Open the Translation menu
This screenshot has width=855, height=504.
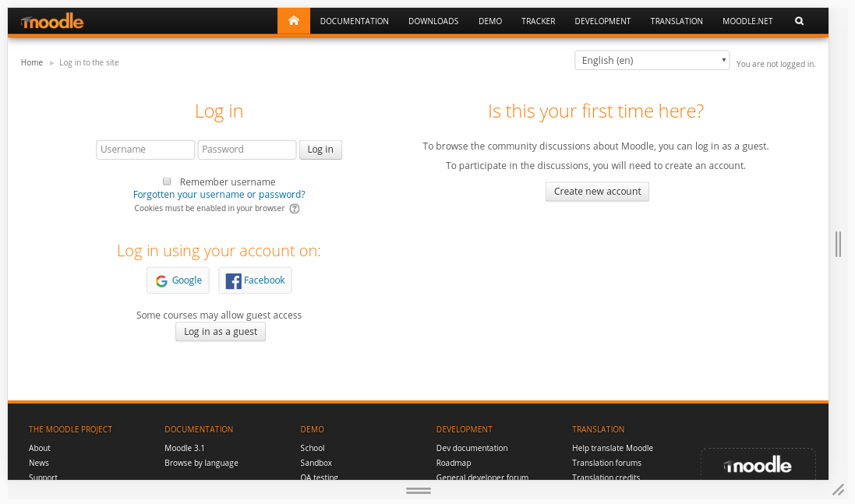click(x=677, y=21)
